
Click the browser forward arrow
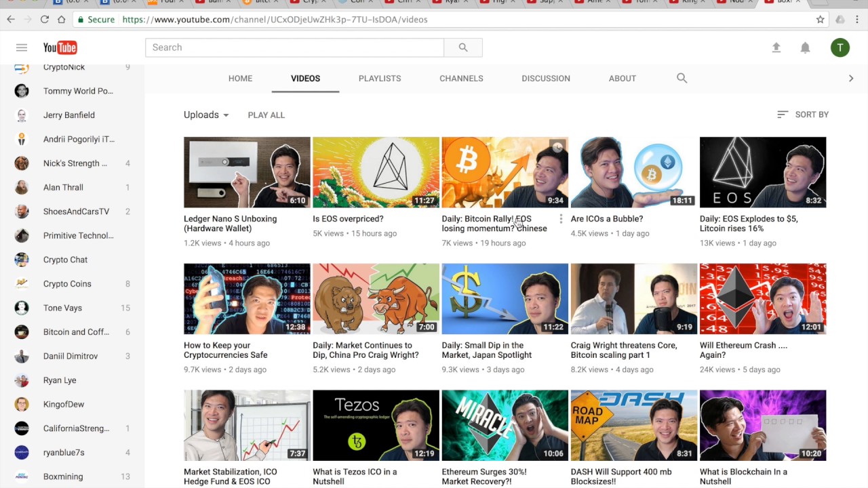pyautogui.click(x=28, y=20)
